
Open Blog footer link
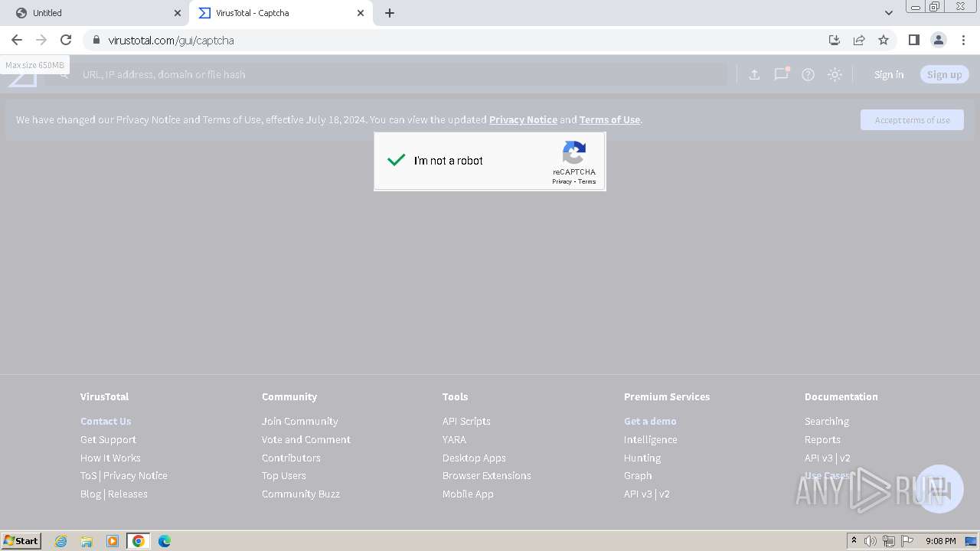click(x=90, y=494)
